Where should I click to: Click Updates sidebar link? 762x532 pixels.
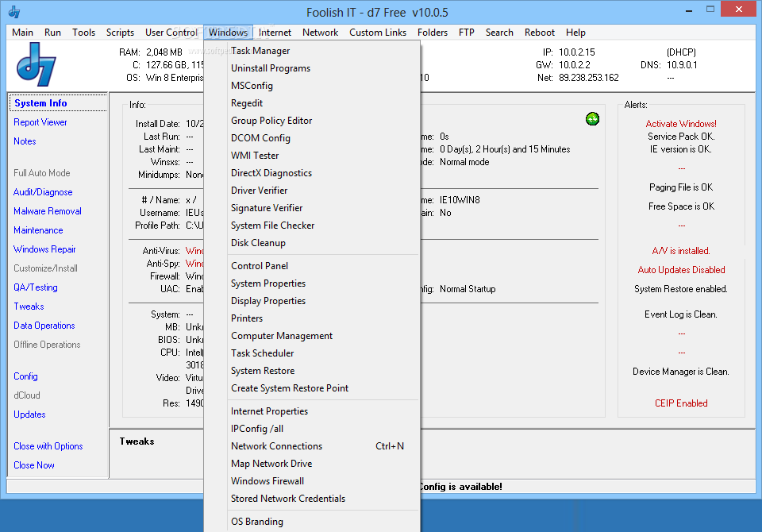[29, 414]
